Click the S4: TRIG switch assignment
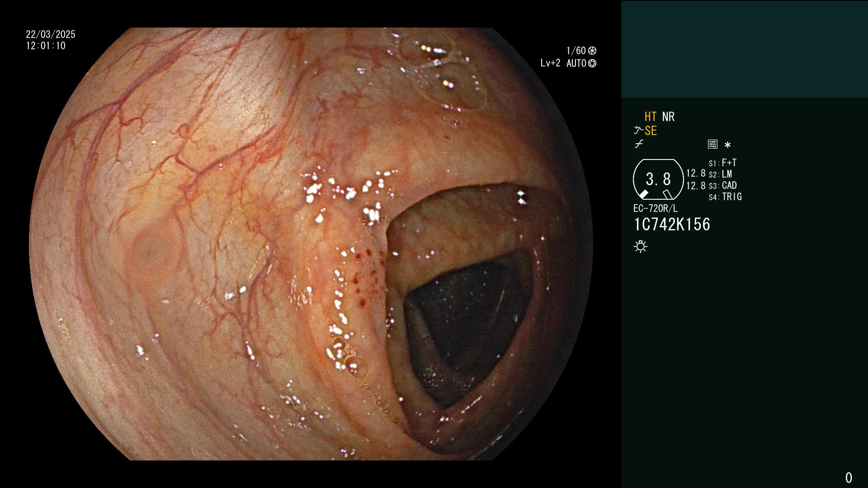This screenshot has height=488, width=868. click(x=725, y=197)
